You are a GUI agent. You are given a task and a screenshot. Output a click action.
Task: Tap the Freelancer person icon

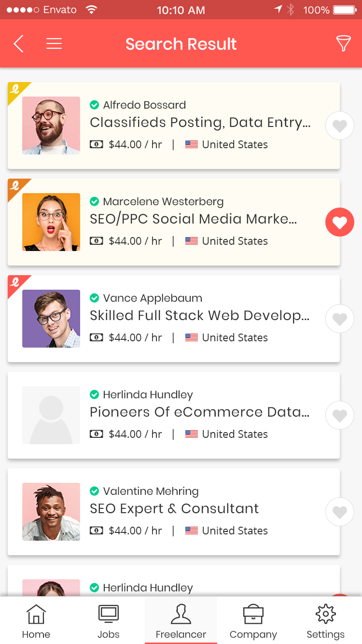click(x=181, y=614)
